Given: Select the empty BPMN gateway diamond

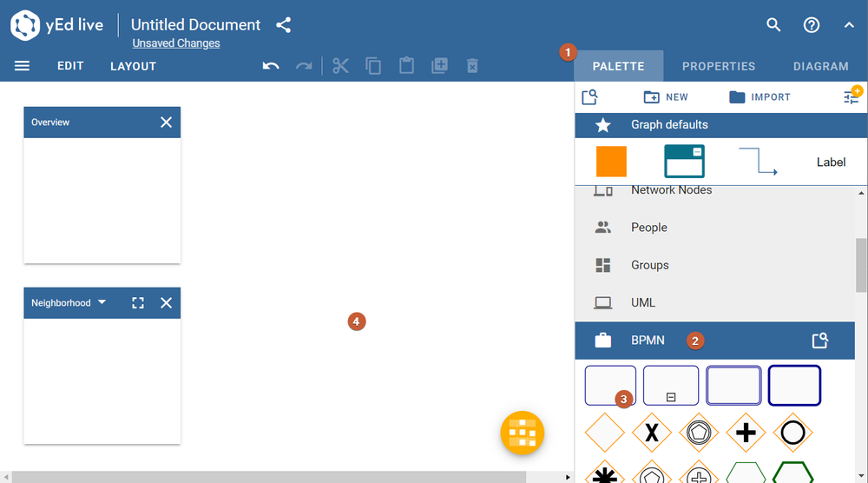Looking at the screenshot, I should [x=604, y=433].
